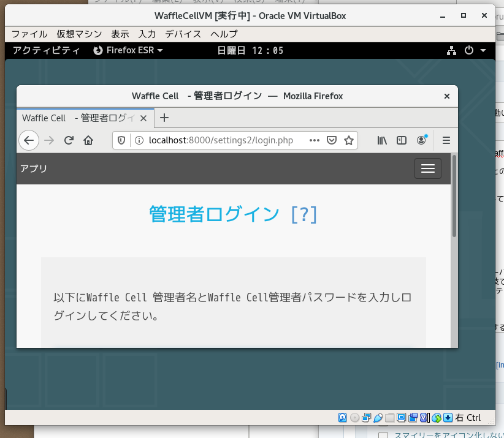The image size is (504, 438).
Task: Go back with Firefox back arrow
Action: click(29, 140)
